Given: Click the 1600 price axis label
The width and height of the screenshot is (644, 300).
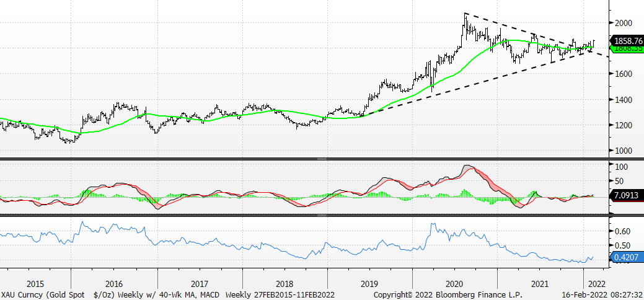Looking at the screenshot, I should (624, 74).
